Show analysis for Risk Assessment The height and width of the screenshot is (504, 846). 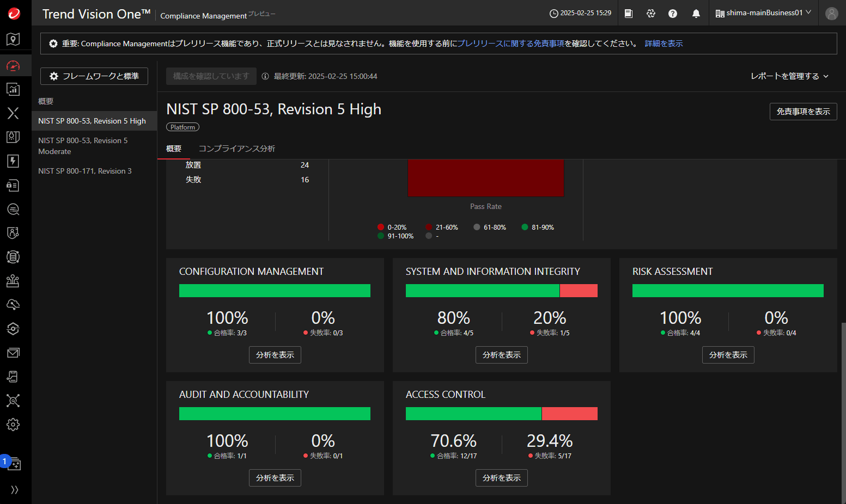(728, 355)
